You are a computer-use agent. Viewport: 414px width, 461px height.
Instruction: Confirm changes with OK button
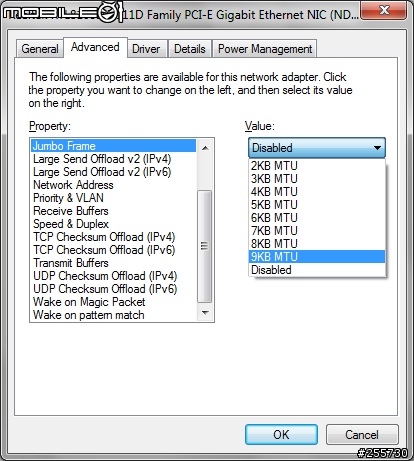pyautogui.click(x=281, y=434)
